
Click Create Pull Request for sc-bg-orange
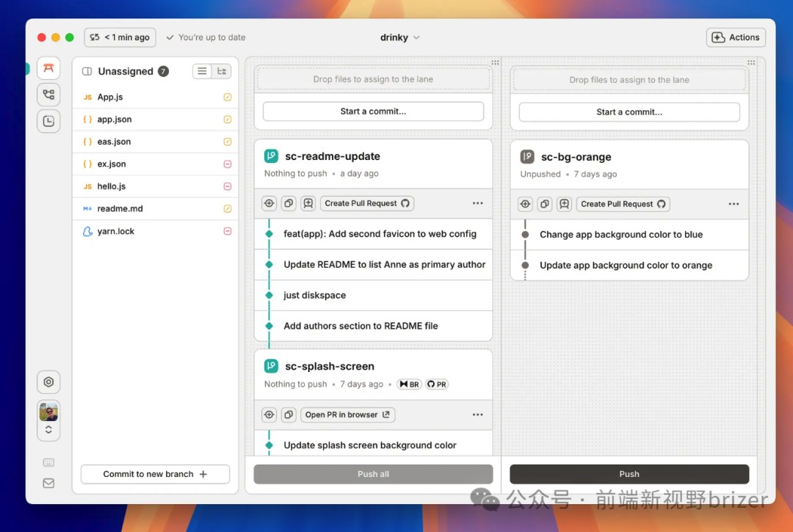click(623, 204)
